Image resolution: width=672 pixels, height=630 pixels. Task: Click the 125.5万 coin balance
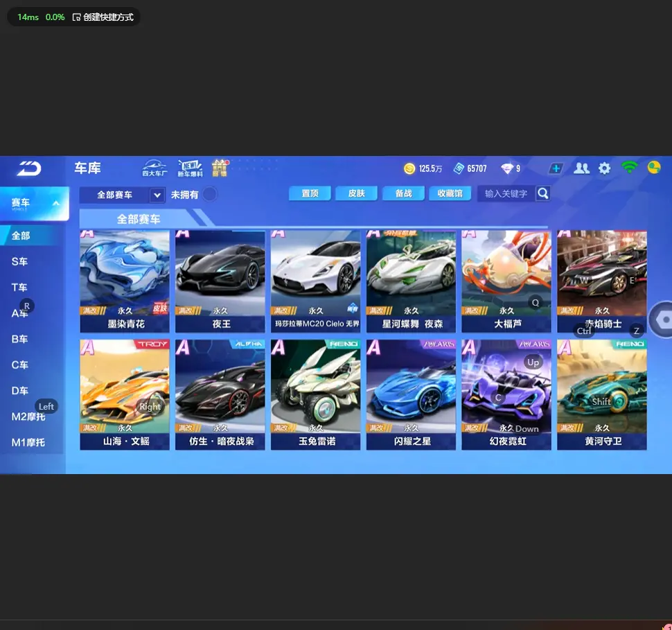click(x=431, y=168)
